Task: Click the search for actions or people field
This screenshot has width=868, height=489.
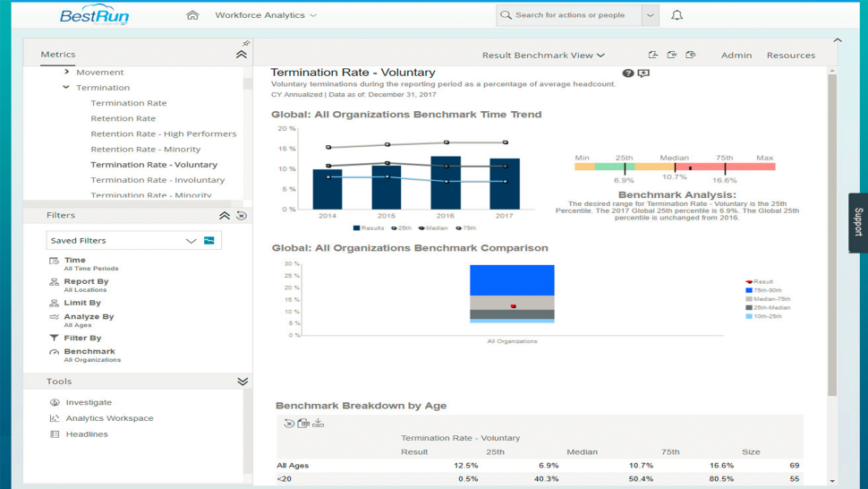Action: point(570,15)
